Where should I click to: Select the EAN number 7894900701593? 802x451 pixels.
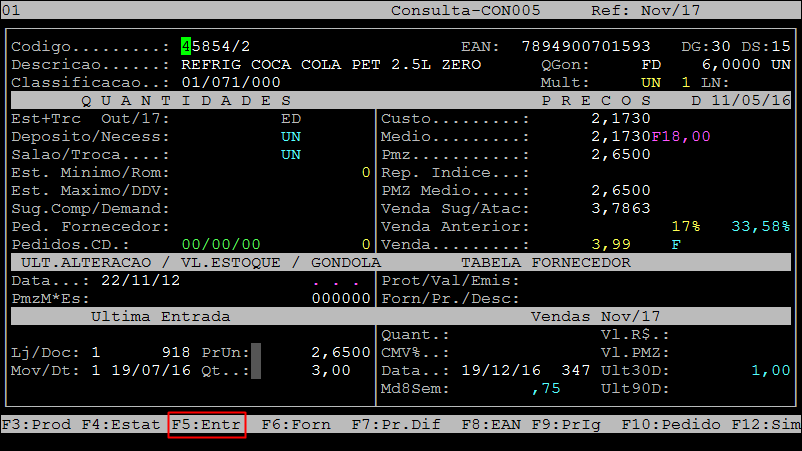[586, 46]
